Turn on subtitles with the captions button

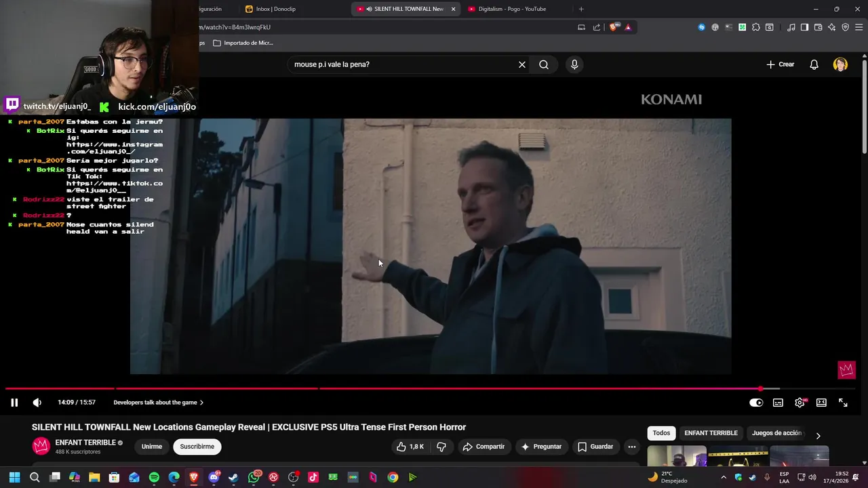coord(778,403)
